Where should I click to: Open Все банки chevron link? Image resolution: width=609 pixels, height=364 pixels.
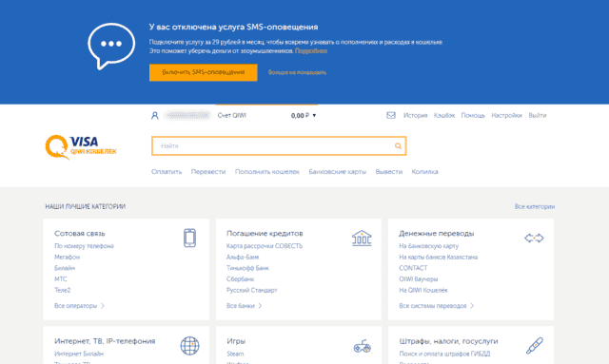(x=244, y=306)
